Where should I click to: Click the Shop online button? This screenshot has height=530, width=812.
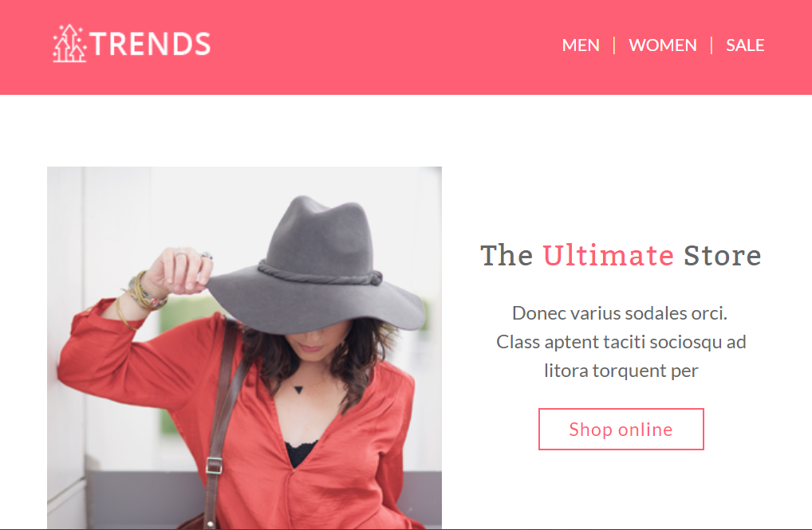[621, 429]
